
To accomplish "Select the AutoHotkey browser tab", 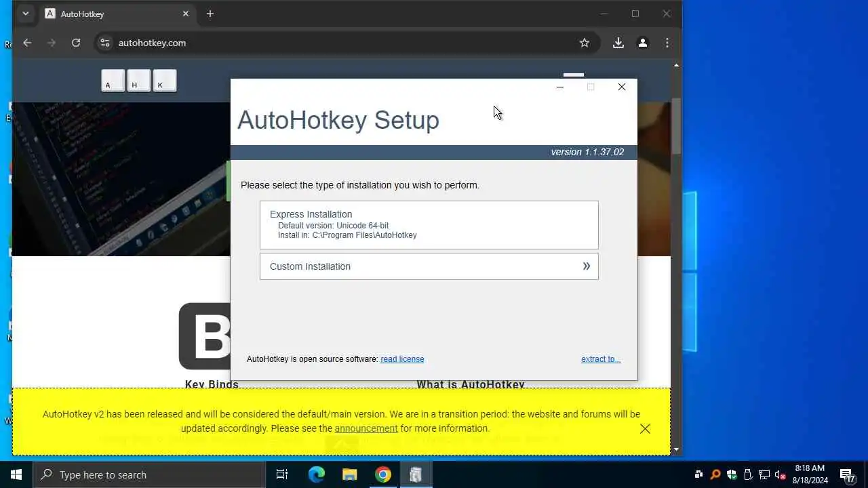I will point(118,14).
